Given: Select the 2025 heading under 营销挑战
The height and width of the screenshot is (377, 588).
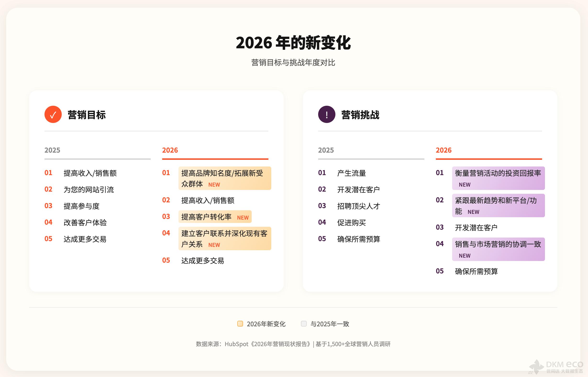Looking at the screenshot, I should point(326,150).
